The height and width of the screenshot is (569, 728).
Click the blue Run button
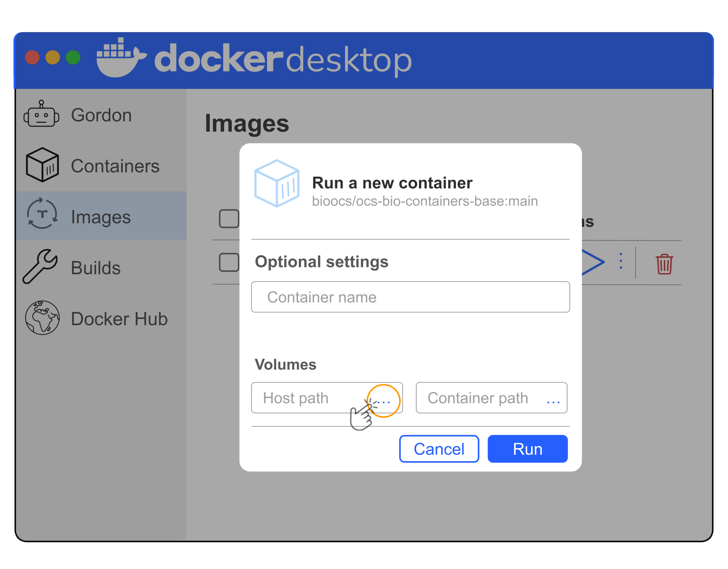pyautogui.click(x=527, y=449)
